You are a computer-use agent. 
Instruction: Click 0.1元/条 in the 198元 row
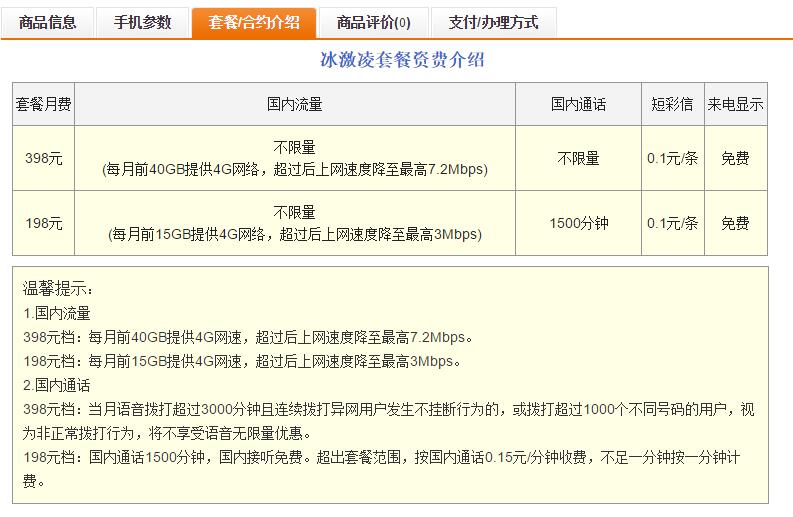coord(672,223)
